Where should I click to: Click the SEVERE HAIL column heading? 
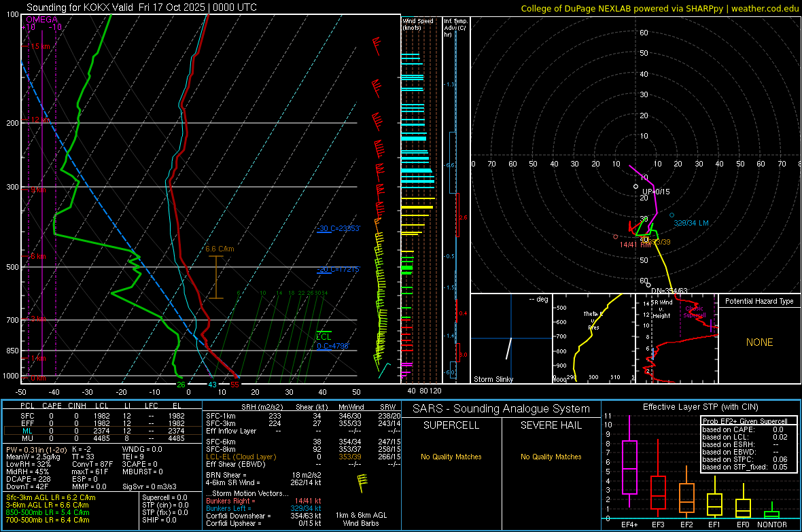point(551,425)
